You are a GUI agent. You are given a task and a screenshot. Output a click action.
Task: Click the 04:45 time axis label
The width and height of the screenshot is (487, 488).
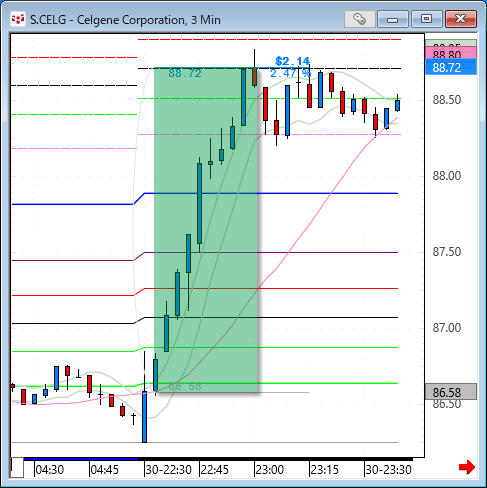pyautogui.click(x=105, y=470)
